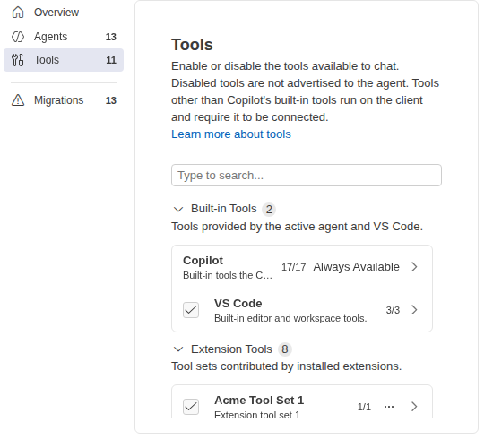The width and height of the screenshot is (493, 448).
Task: Open the Overview section
Action: tap(64, 13)
